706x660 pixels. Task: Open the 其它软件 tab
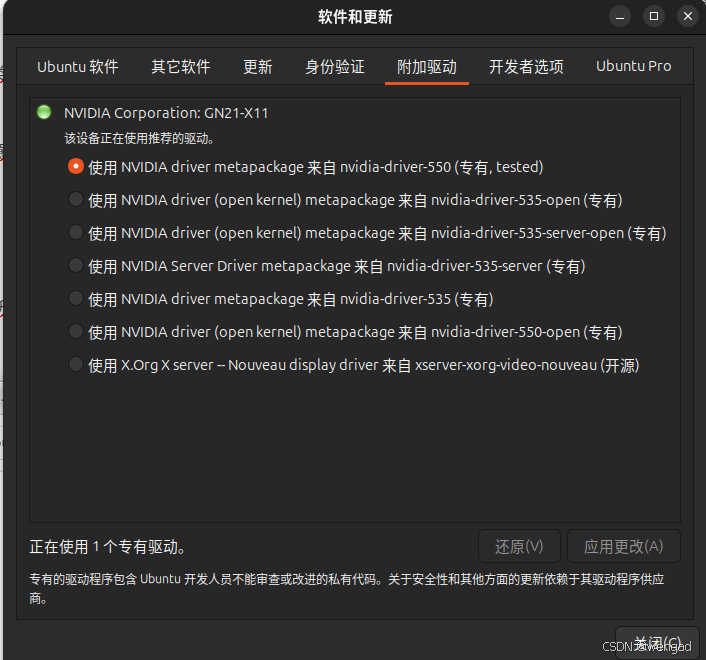pos(181,67)
